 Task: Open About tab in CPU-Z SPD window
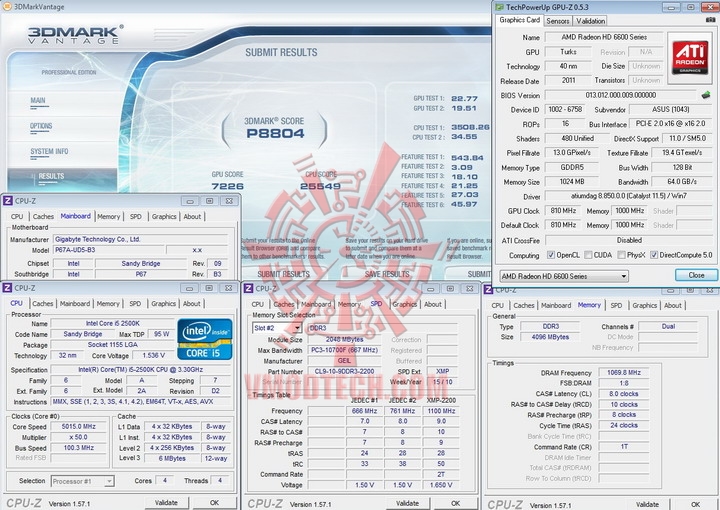pos(433,304)
